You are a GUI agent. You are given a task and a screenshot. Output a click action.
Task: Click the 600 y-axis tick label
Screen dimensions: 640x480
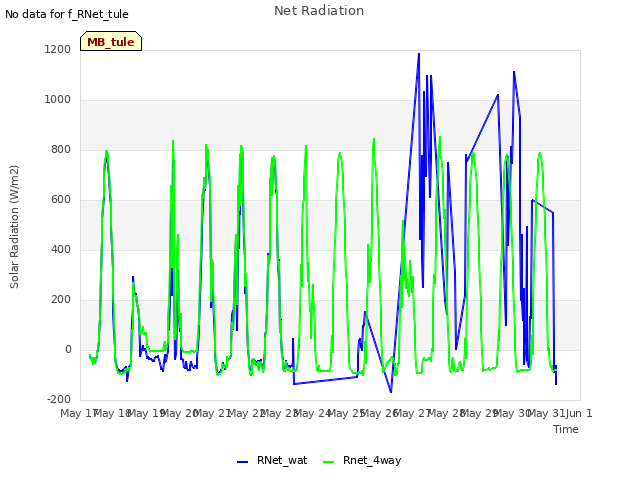click(61, 200)
